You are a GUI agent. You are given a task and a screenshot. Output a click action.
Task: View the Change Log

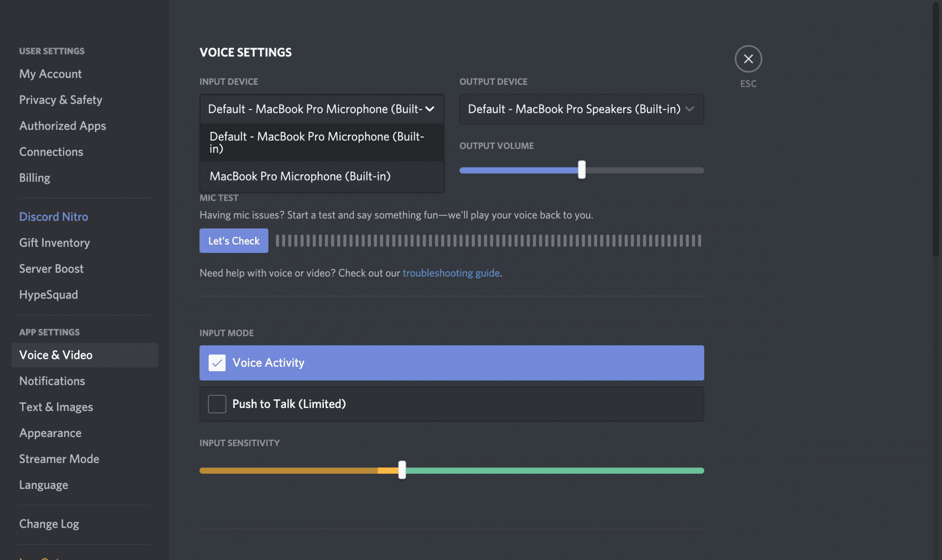(49, 524)
